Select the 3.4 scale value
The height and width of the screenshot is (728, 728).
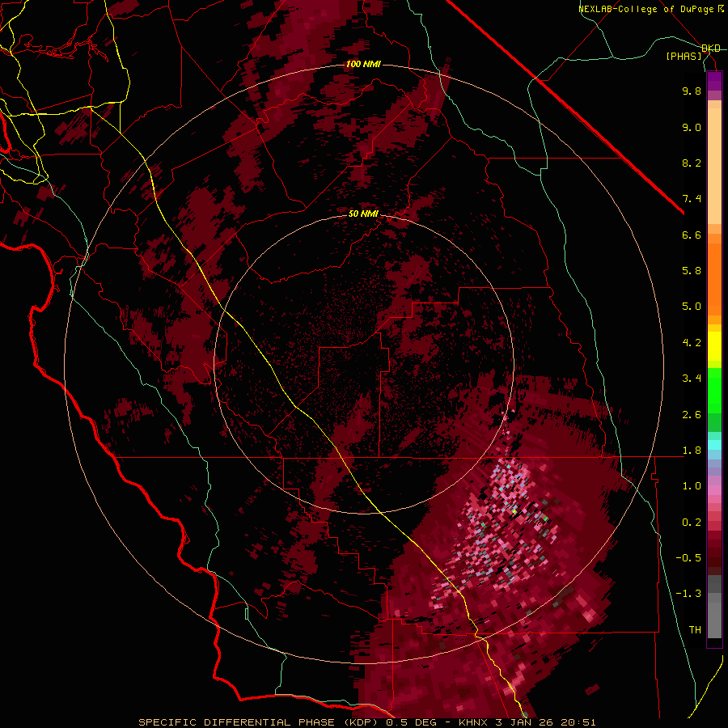[692, 379]
